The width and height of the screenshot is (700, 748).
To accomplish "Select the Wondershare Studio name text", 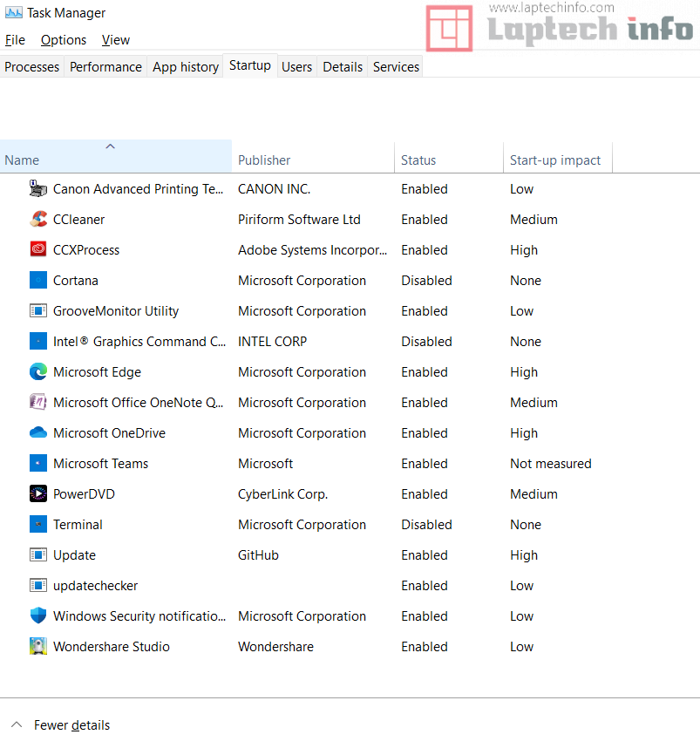I will point(112,647).
